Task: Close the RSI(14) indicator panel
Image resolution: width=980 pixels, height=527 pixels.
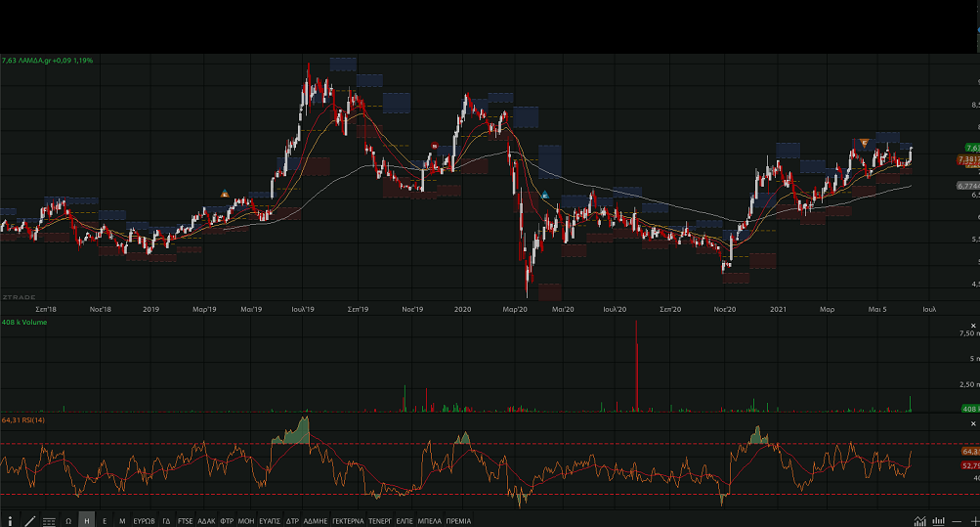Action: [973, 422]
